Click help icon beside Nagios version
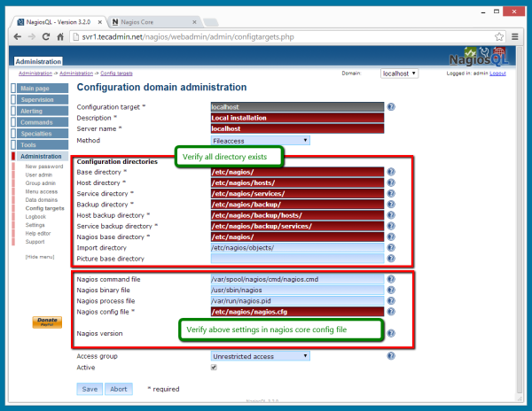This screenshot has height=411, width=532. tap(391, 334)
